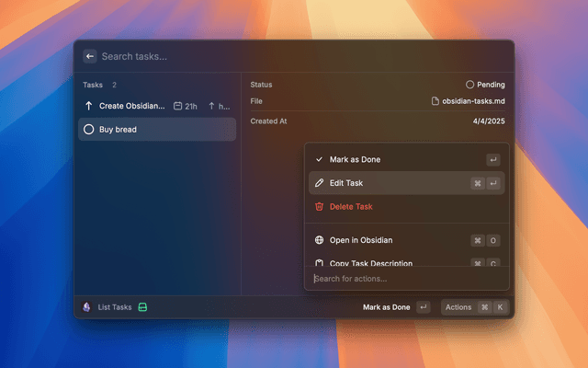Click the Pending status circle

click(x=469, y=85)
